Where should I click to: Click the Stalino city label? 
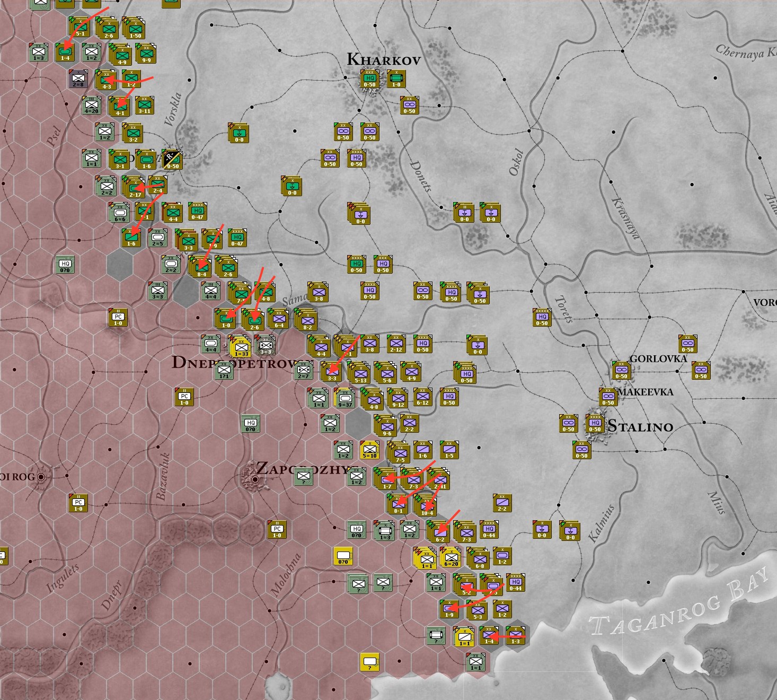(640, 426)
